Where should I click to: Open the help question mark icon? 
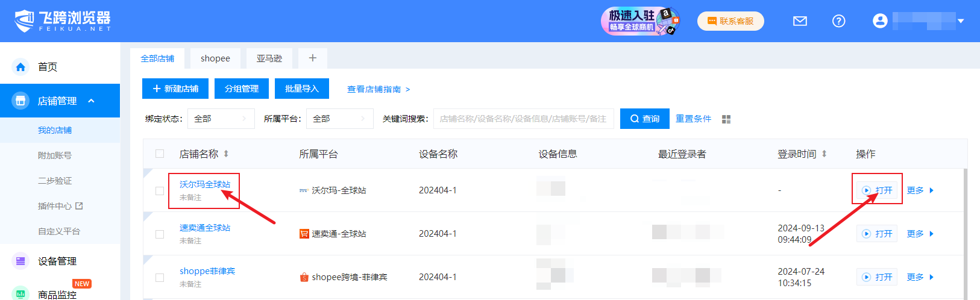click(x=838, y=21)
